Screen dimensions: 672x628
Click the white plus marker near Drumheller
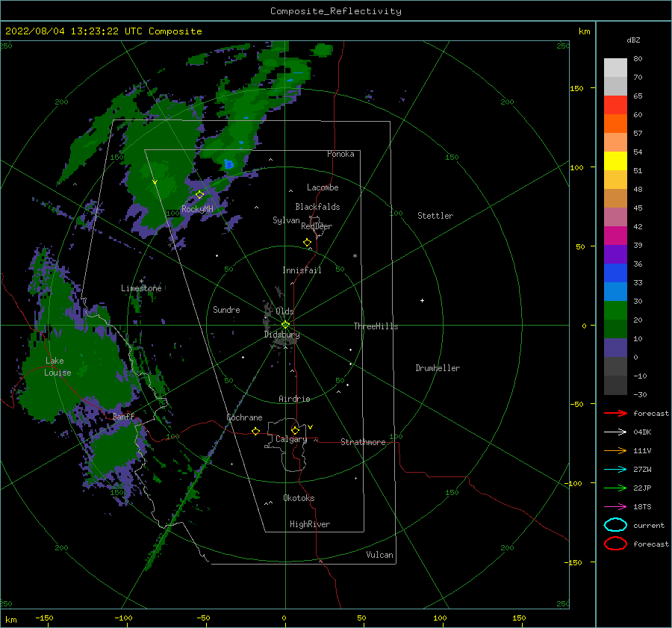(x=422, y=300)
